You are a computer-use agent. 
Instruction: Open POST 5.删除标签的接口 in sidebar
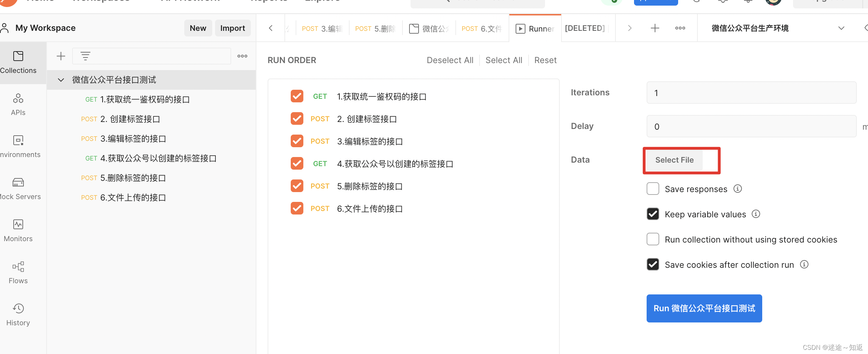151,178
